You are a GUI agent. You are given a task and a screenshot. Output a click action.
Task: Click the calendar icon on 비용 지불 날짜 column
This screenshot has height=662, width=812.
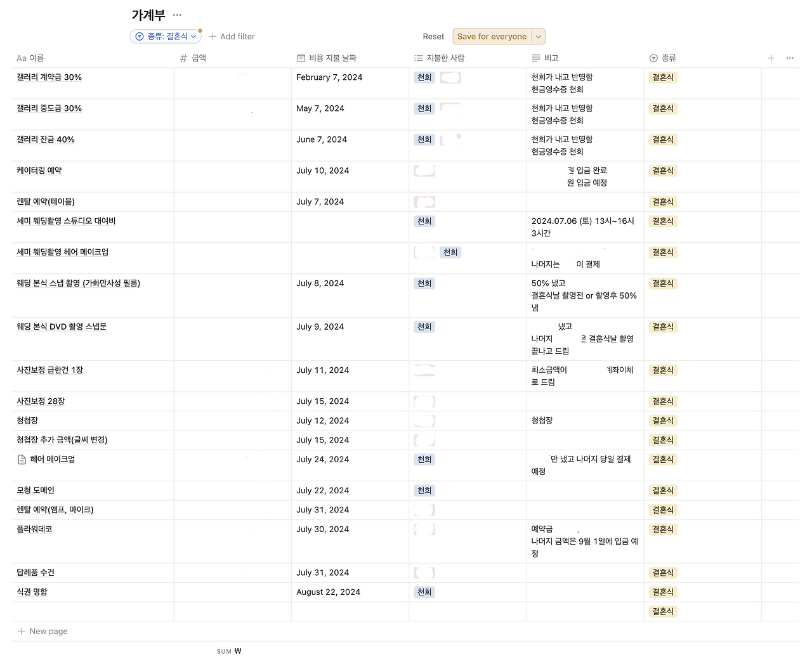(301, 58)
